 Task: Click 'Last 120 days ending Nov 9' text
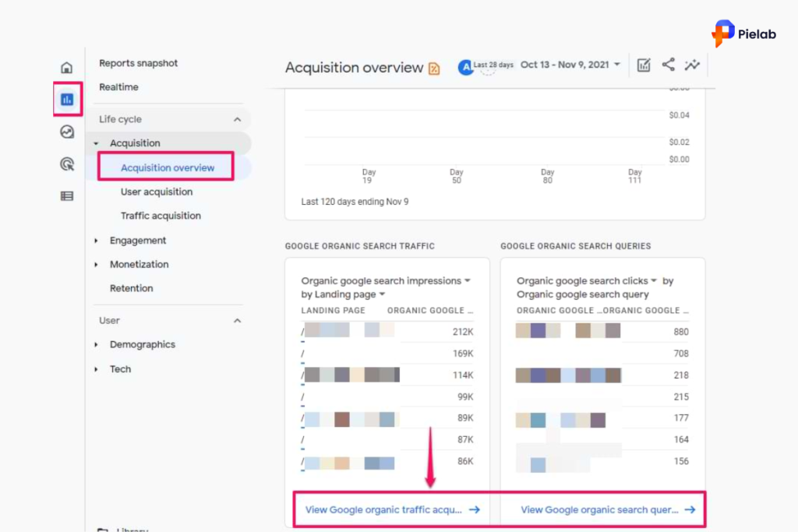coord(355,202)
